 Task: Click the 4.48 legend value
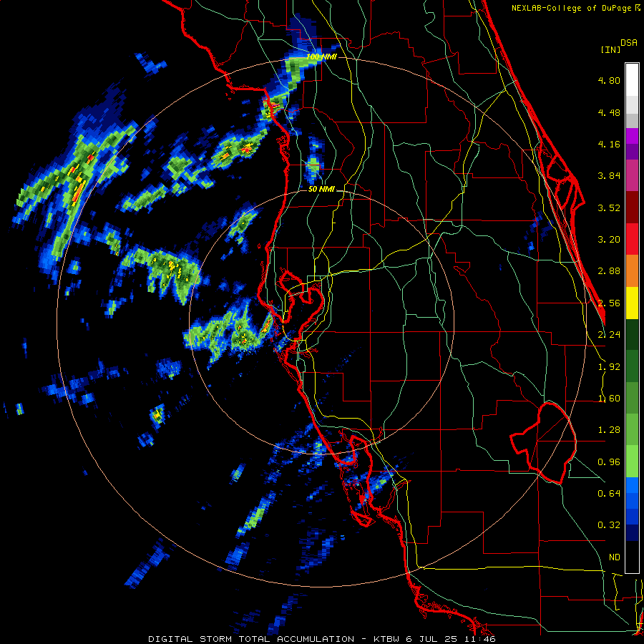609,112
